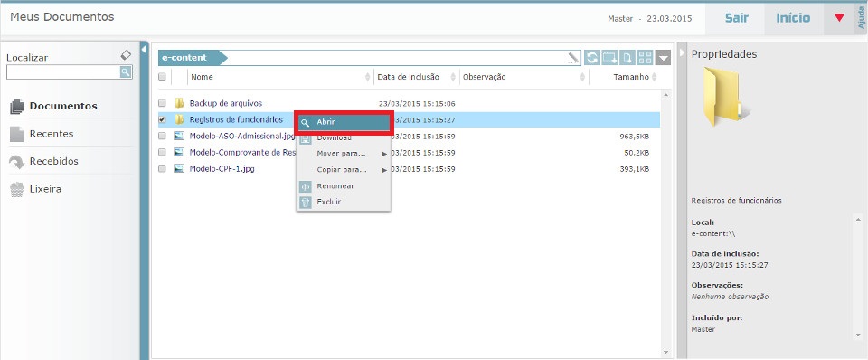Check the Modelo-CPF-1.jpg checkbox
868x360 pixels.
pyautogui.click(x=162, y=169)
